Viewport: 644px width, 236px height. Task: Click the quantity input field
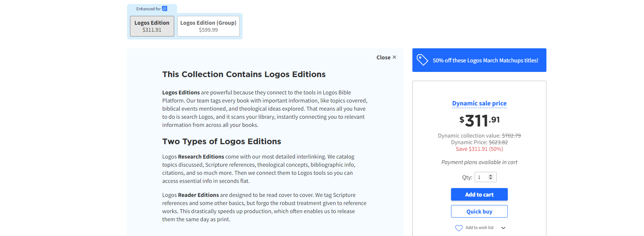tap(485, 177)
